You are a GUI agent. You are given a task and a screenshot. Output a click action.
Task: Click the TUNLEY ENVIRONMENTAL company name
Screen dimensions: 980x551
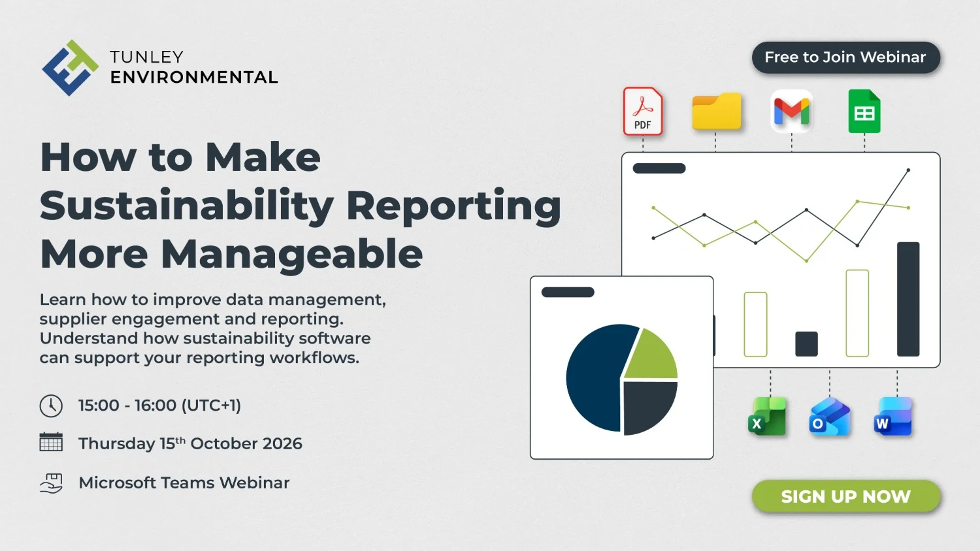[194, 67]
